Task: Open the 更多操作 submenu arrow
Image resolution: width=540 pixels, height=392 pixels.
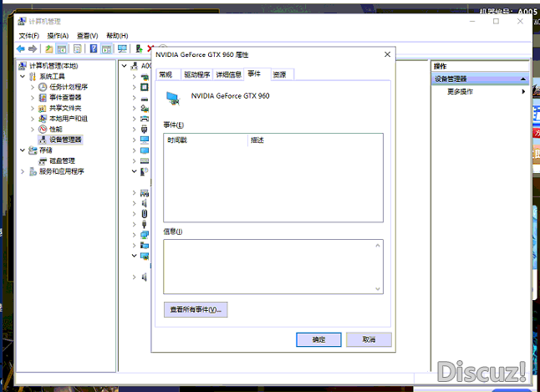Action: [x=523, y=92]
